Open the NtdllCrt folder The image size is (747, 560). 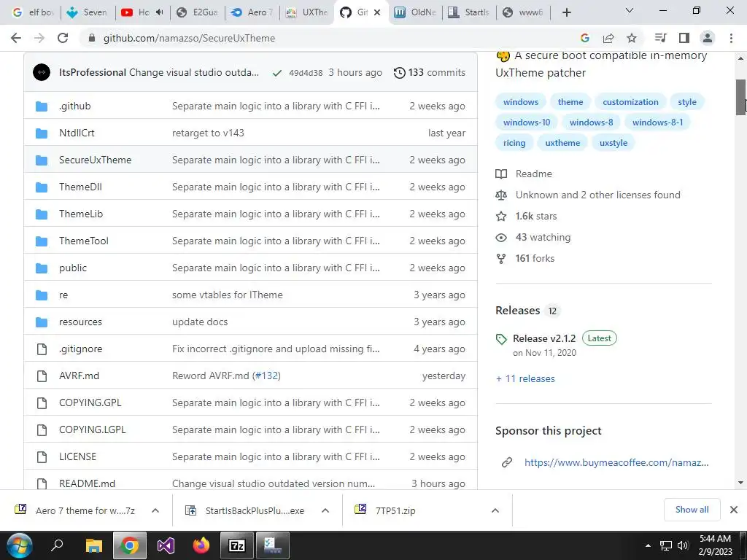coord(77,133)
